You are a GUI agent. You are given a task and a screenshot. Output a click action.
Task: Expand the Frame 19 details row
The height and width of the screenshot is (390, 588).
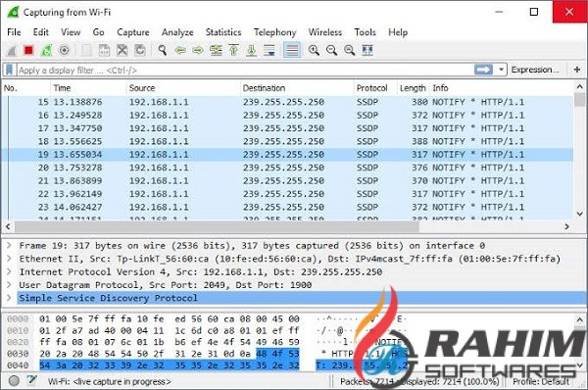point(10,246)
